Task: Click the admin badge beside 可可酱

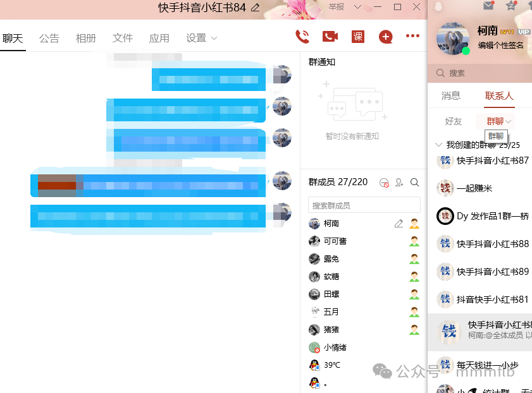Action: click(414, 241)
